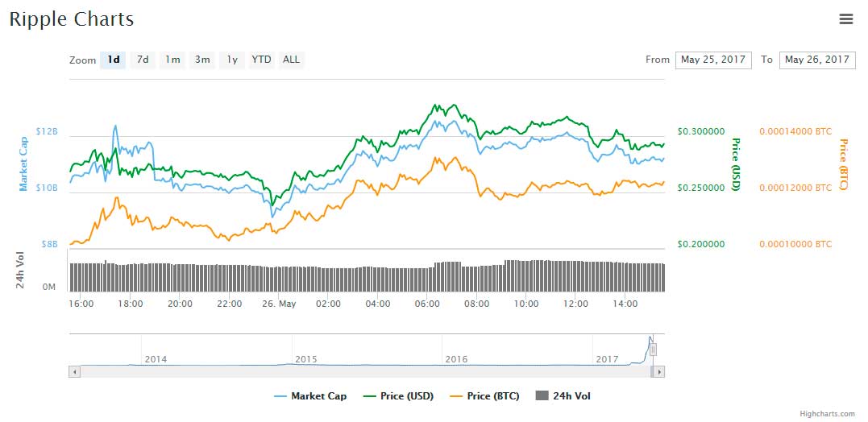Click the 0.00014000 BTC label
The image size is (868, 422).
[x=795, y=131]
